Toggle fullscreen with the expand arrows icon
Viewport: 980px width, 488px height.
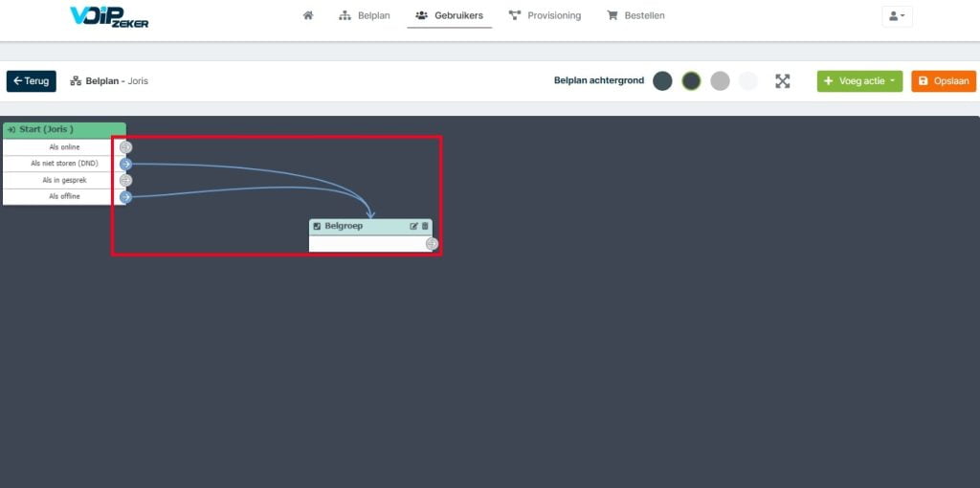783,81
